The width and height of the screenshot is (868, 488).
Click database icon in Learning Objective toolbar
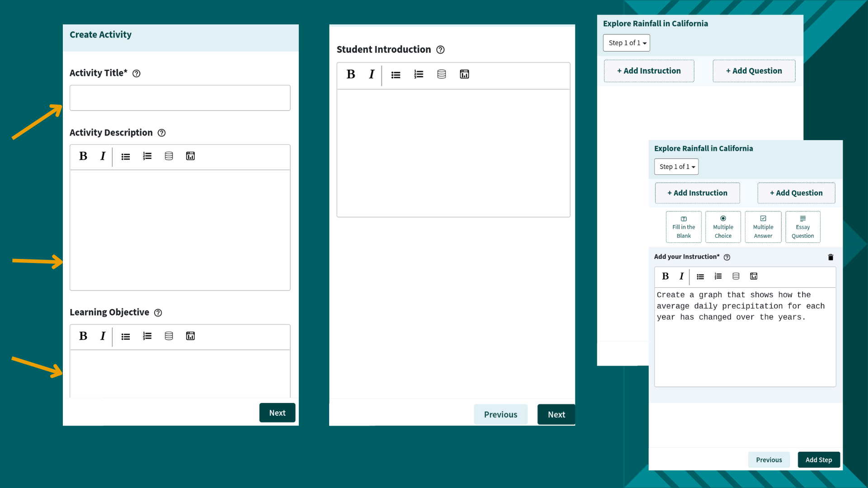click(169, 336)
